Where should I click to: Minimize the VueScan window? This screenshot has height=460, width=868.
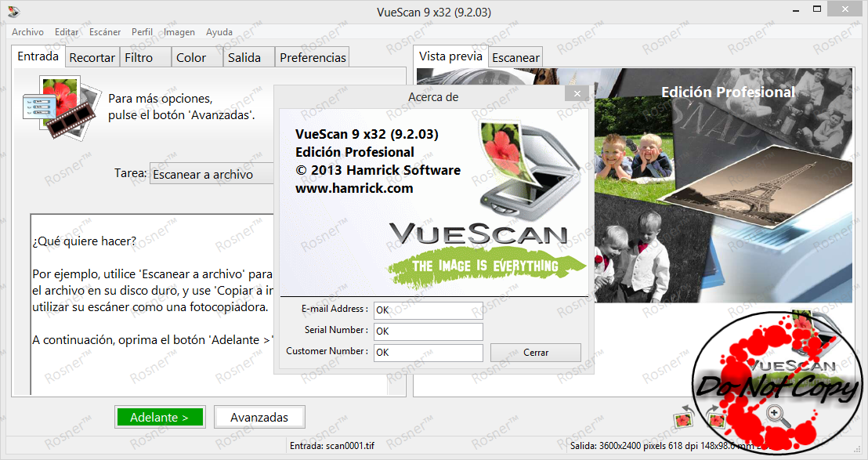click(x=795, y=10)
